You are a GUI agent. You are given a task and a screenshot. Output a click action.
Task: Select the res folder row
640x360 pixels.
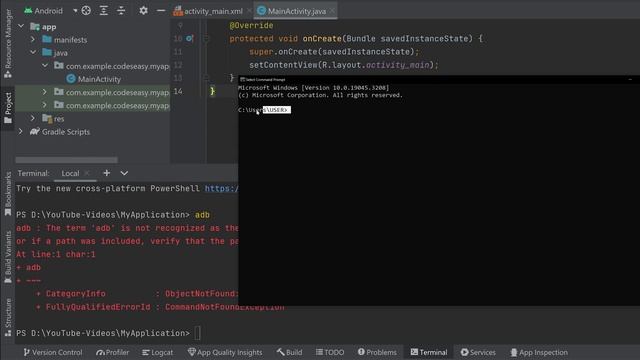[93, 118]
